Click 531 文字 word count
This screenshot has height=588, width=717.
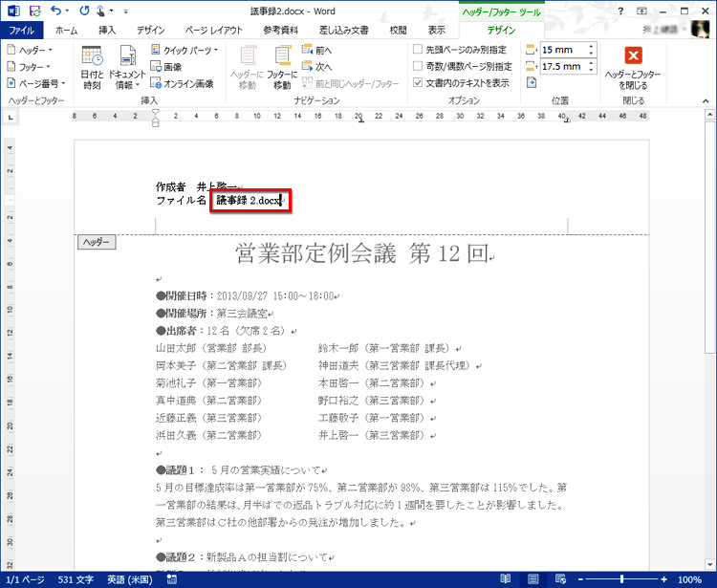pos(76,579)
